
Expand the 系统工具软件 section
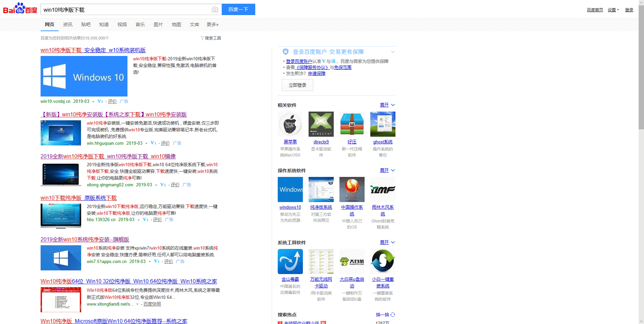pyautogui.click(x=387, y=243)
